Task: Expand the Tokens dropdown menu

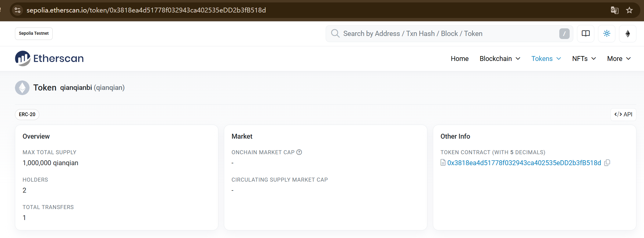Action: [x=546, y=59]
